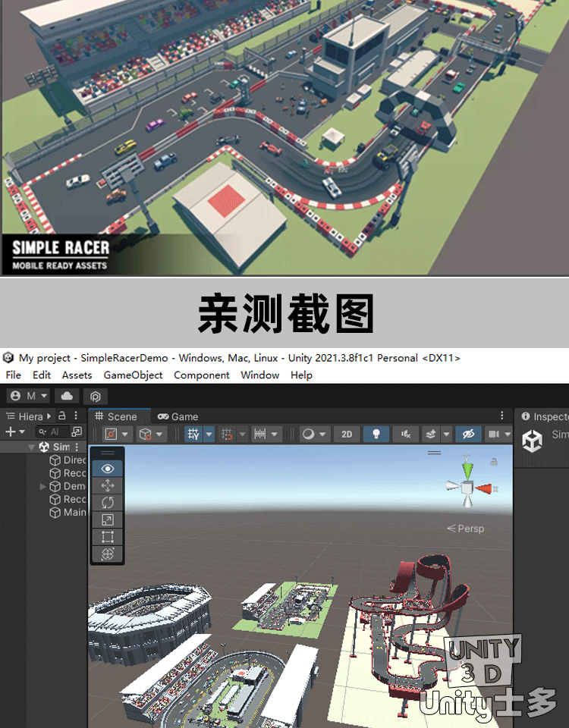Select the Move tool in Scene tools

(107, 485)
